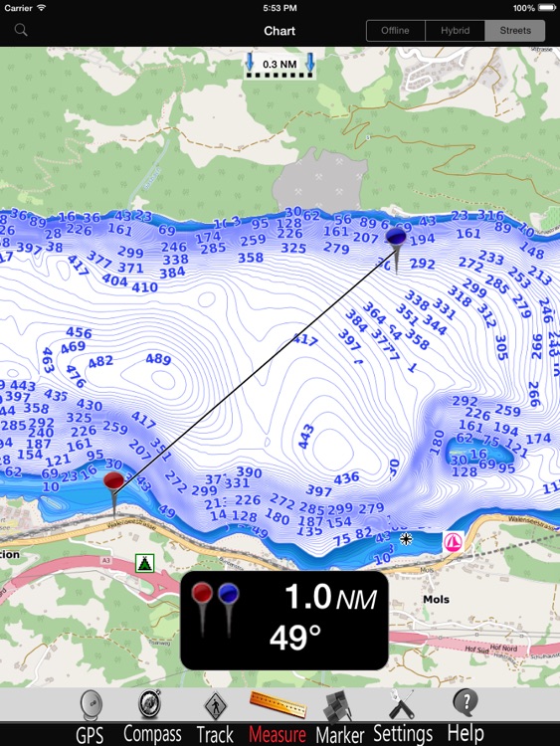560x746 pixels.
Task: Tap the Chart title in header
Action: coord(280,31)
